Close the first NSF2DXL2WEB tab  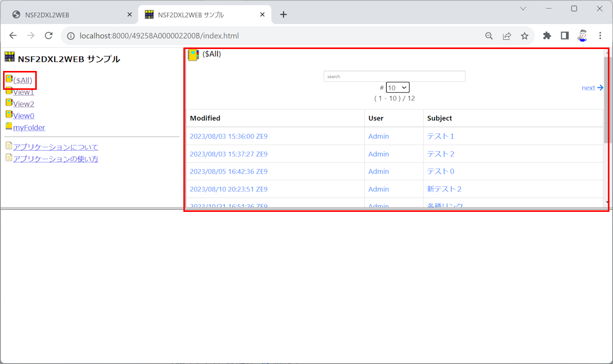coord(130,15)
